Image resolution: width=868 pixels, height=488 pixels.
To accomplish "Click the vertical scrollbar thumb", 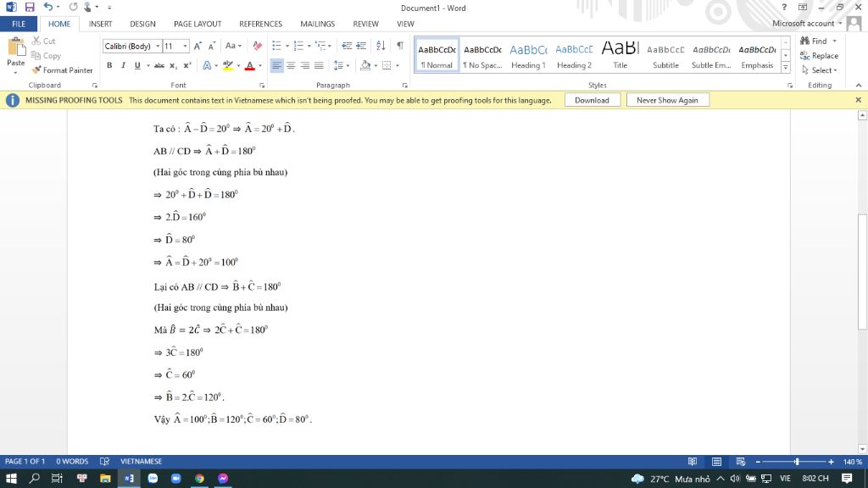I will [x=862, y=271].
